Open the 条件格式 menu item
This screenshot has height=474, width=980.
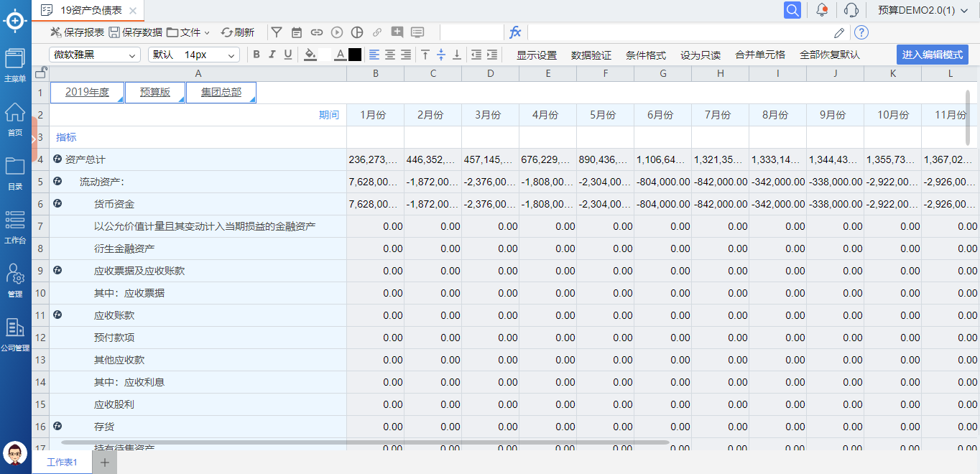tap(645, 55)
